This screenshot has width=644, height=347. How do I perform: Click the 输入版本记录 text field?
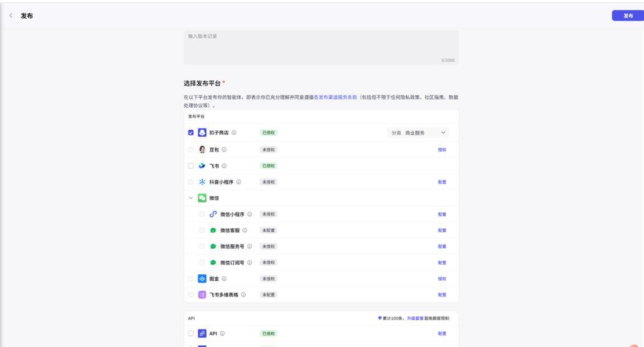tap(321, 47)
